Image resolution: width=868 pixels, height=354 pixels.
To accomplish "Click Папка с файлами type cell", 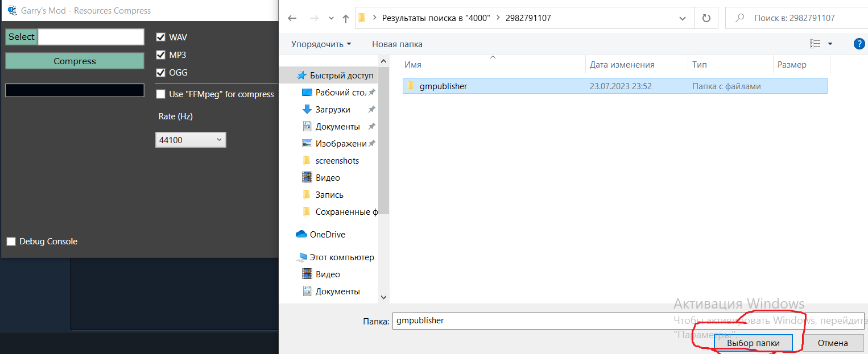I will pos(726,86).
